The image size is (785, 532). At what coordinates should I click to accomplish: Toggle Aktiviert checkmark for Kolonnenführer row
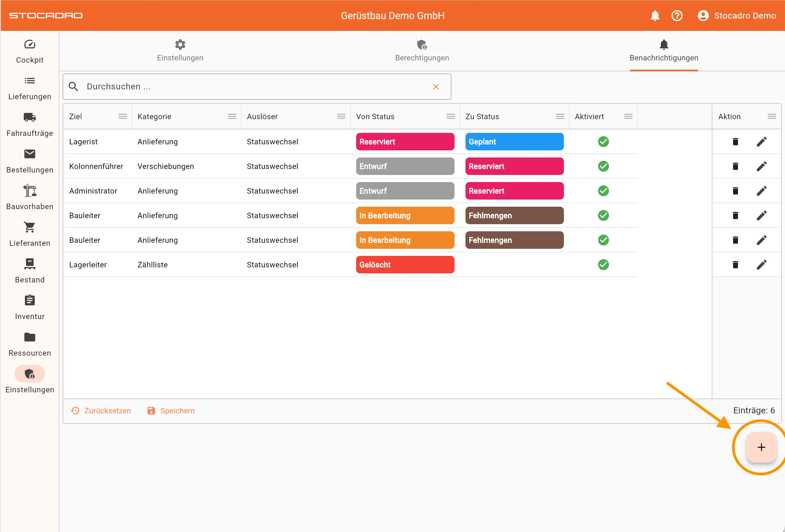pyautogui.click(x=603, y=166)
